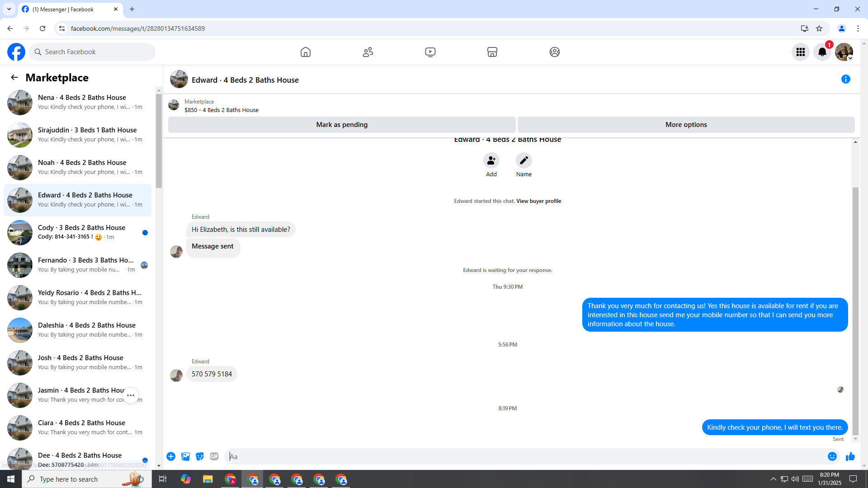
Task: Open the nine-dot Menu grid icon
Action: point(801,52)
